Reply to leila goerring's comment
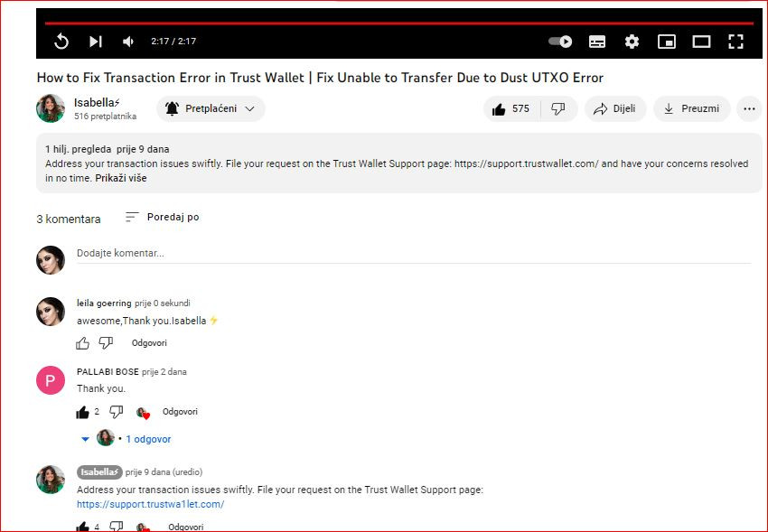 [149, 343]
